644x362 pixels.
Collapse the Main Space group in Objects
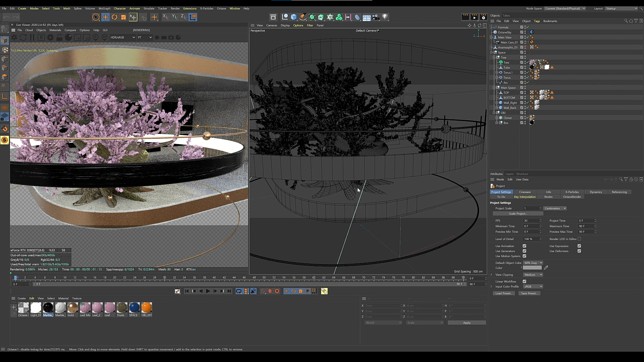coord(494,88)
